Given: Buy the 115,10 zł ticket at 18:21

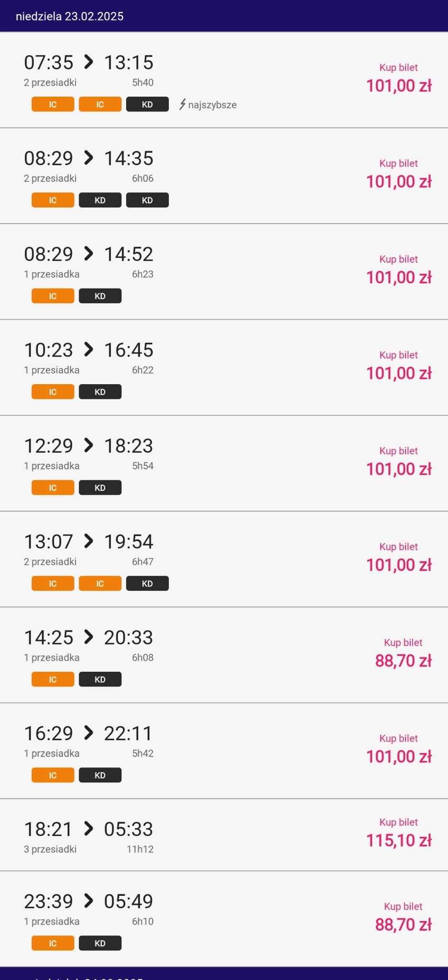Looking at the screenshot, I should 398,834.
